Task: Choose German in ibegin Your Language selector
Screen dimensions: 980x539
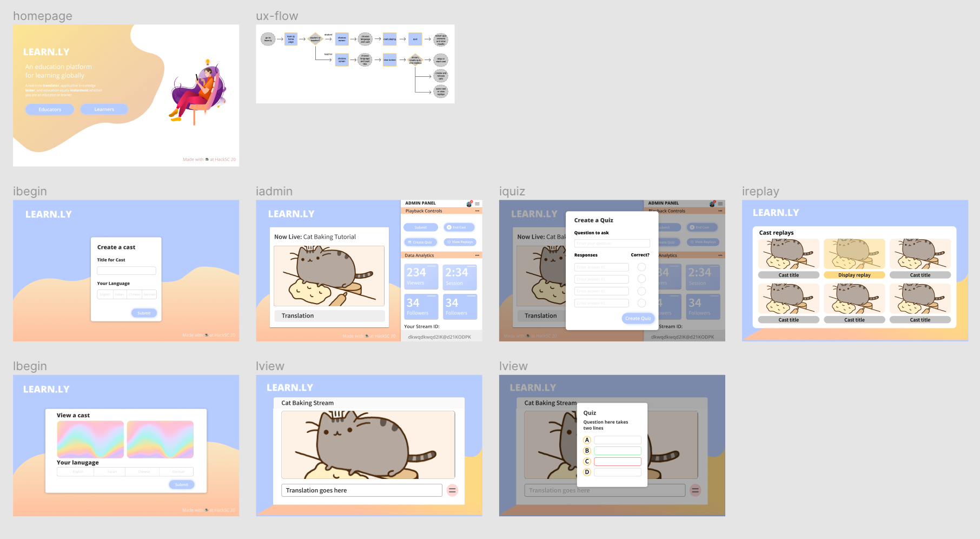Action: (149, 294)
